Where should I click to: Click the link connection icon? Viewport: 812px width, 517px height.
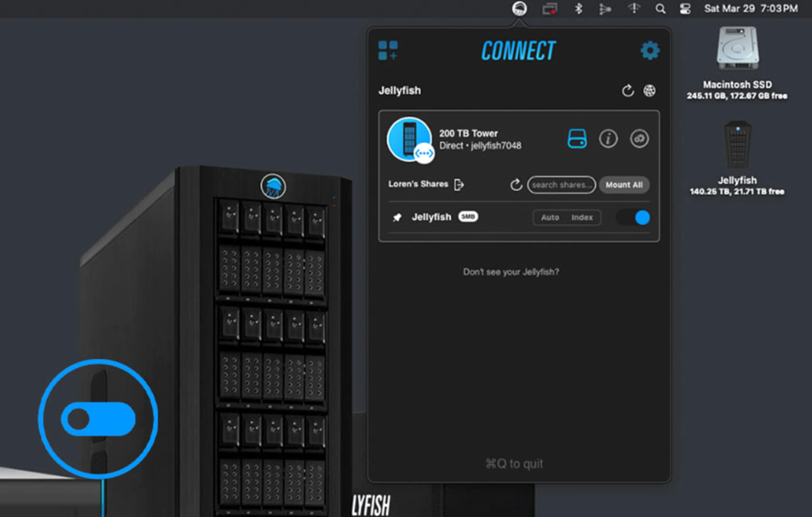point(639,139)
